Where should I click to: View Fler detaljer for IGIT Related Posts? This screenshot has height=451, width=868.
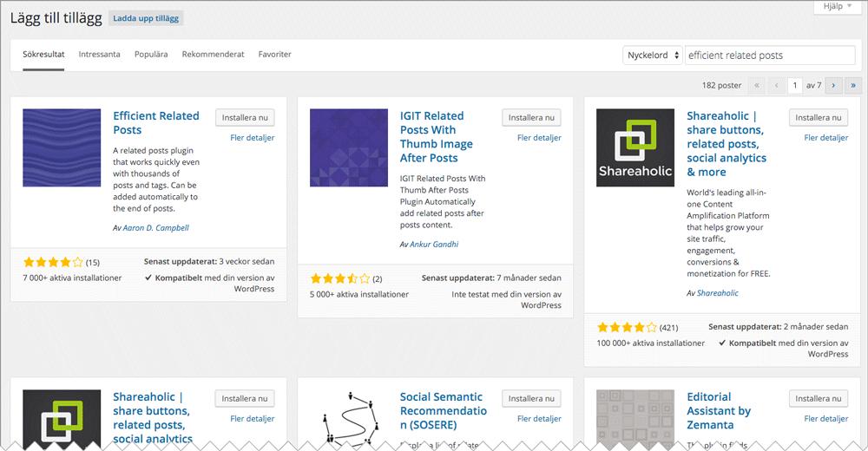coord(539,138)
